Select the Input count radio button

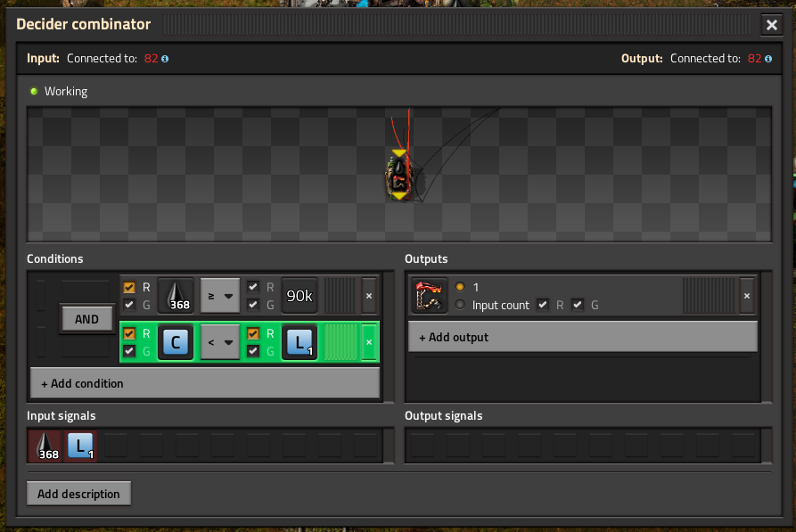pos(460,305)
